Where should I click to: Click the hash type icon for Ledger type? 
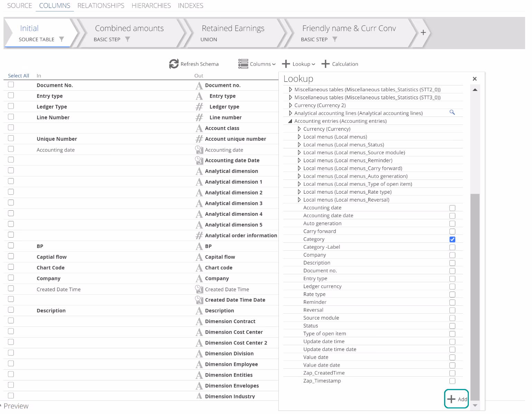click(199, 107)
